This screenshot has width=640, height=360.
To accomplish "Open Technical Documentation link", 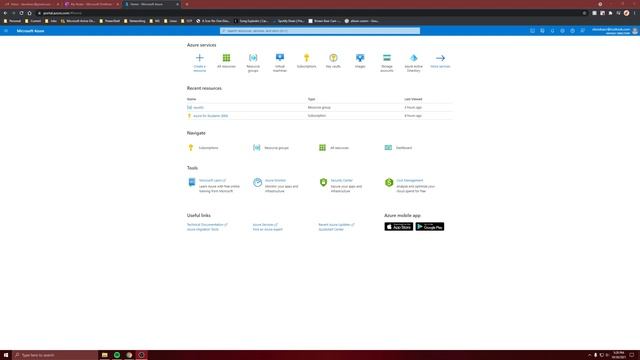I will [x=207, y=225].
